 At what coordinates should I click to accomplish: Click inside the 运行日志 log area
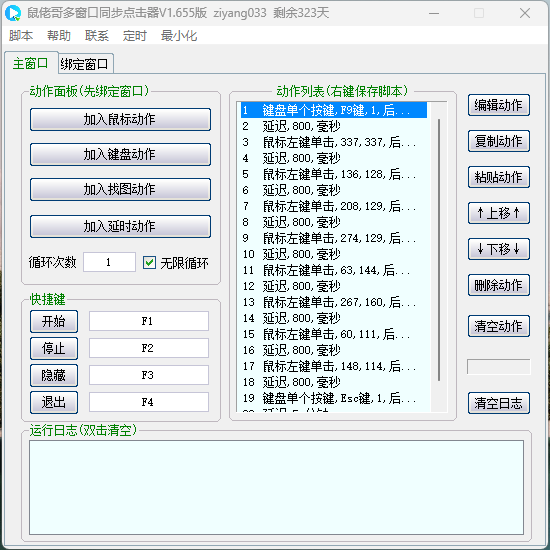(x=276, y=488)
